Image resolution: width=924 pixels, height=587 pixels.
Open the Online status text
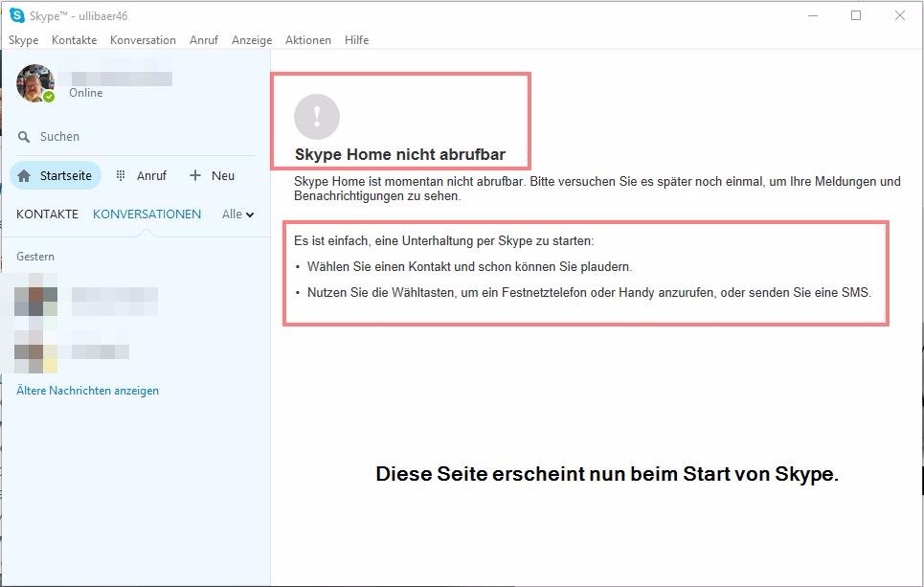(86, 93)
